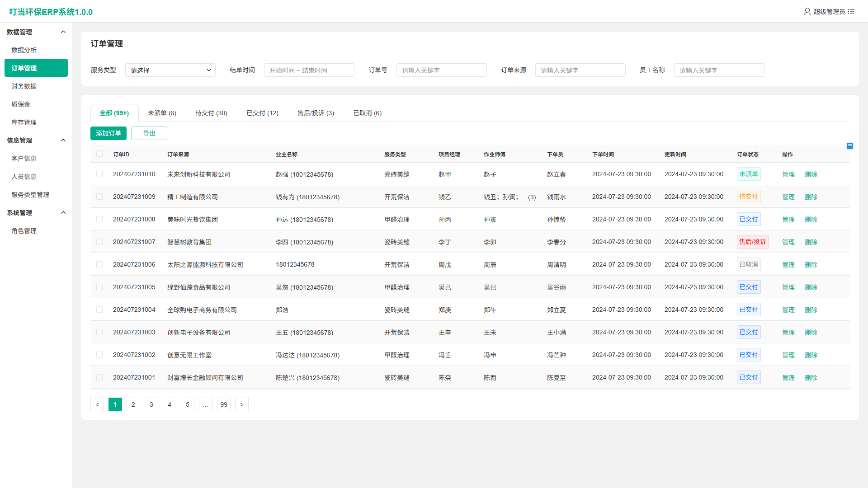This screenshot has width=868, height=488.
Task: Check the row for order 202407231003
Action: pyautogui.click(x=99, y=332)
